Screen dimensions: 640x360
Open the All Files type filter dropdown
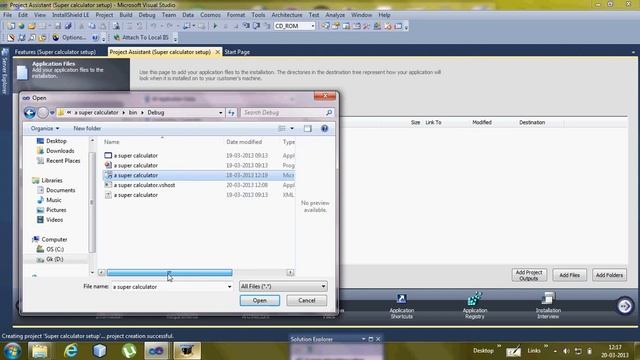coord(283,287)
